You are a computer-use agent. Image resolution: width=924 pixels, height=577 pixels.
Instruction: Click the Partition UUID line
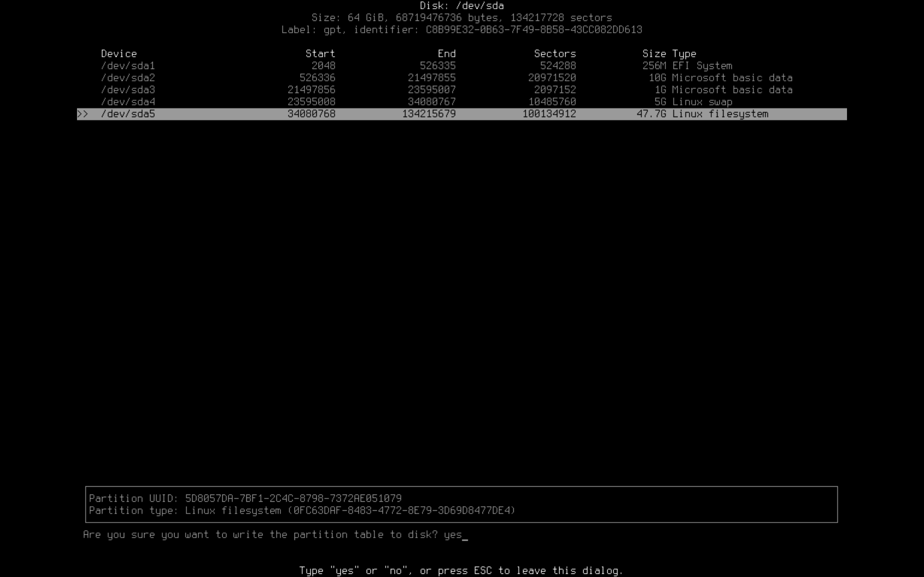(x=245, y=498)
